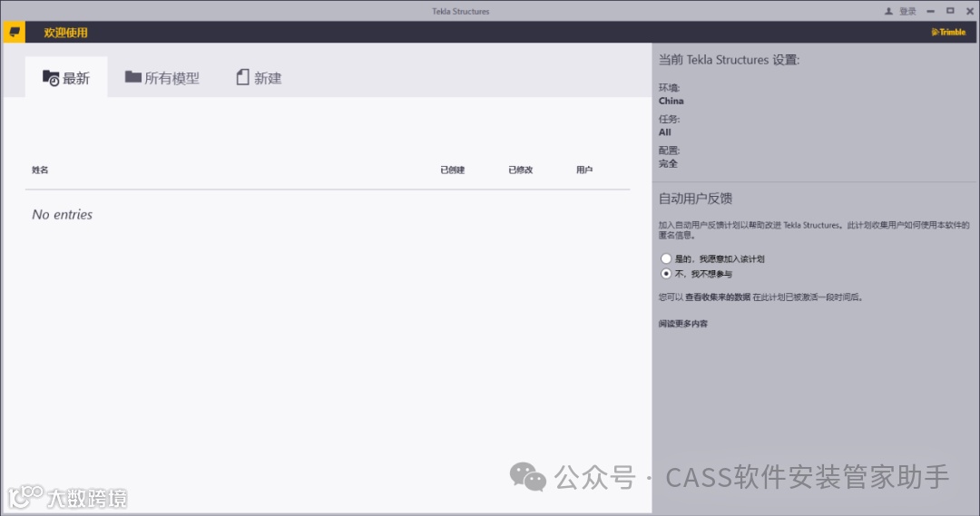
Task: Sort by the 已修改 column header
Action: point(521,170)
